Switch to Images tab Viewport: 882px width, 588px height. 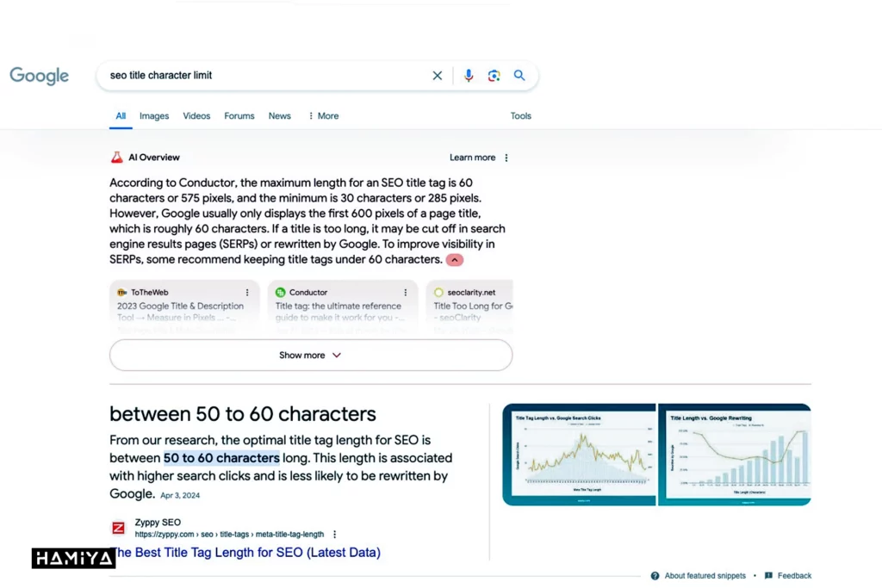coord(154,116)
